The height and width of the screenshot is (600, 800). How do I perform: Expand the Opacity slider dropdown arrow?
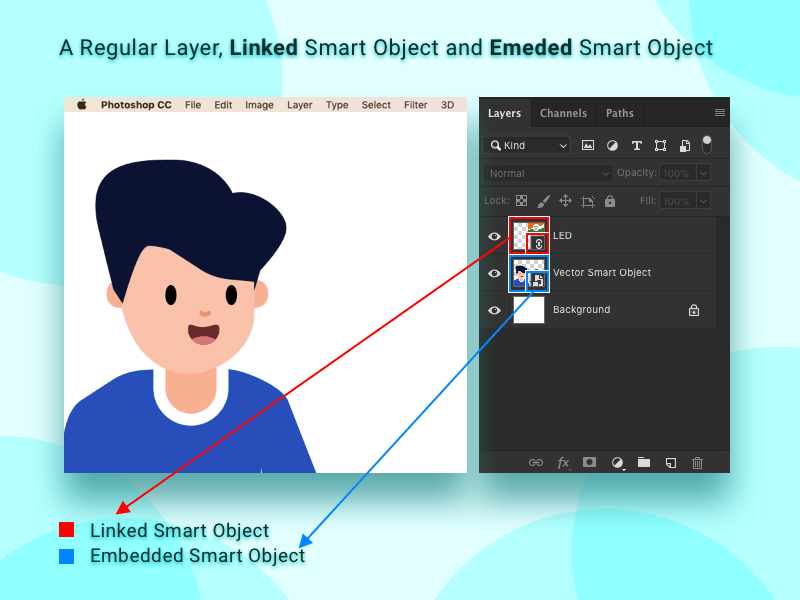tap(703, 173)
